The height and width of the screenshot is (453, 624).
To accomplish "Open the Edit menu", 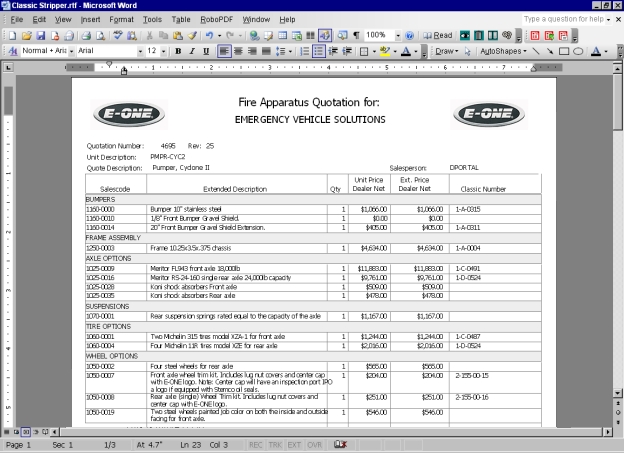I will coord(39,20).
